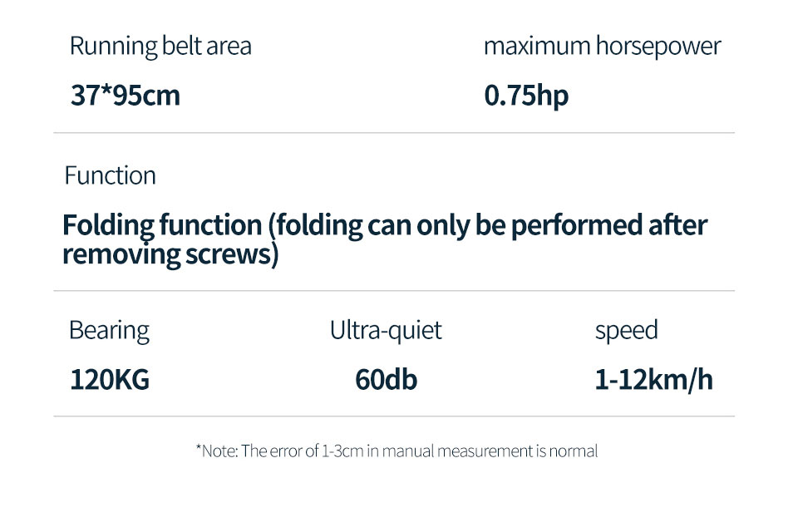Click the divider line below 120KG

tap(394, 416)
